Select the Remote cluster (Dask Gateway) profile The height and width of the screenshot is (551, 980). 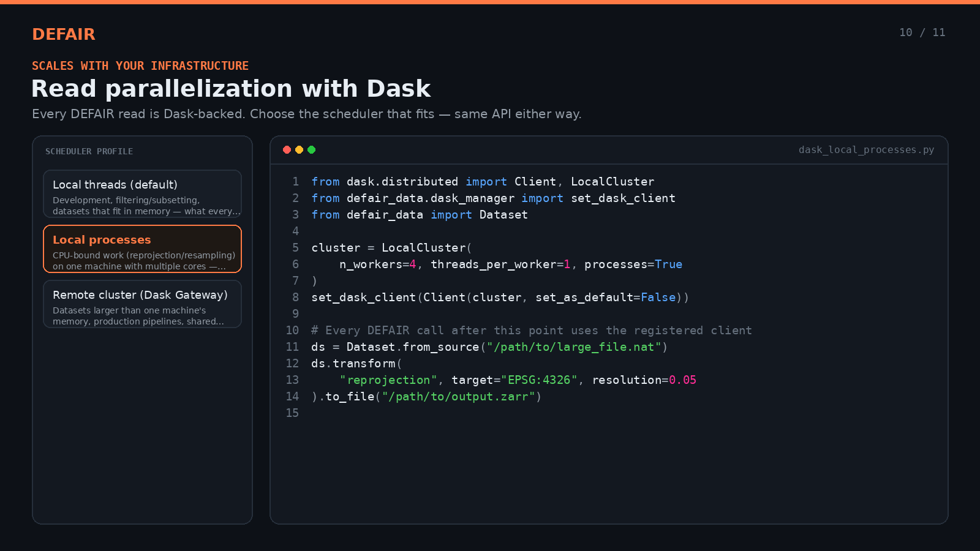tap(142, 304)
